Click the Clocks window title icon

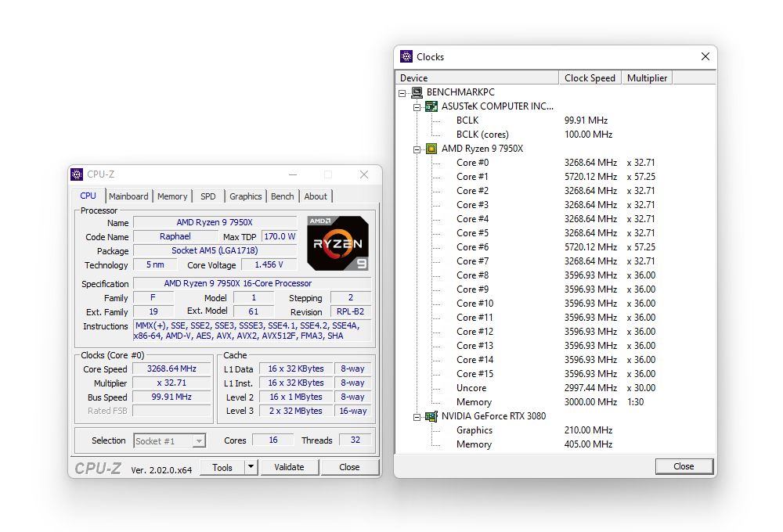coord(406,56)
